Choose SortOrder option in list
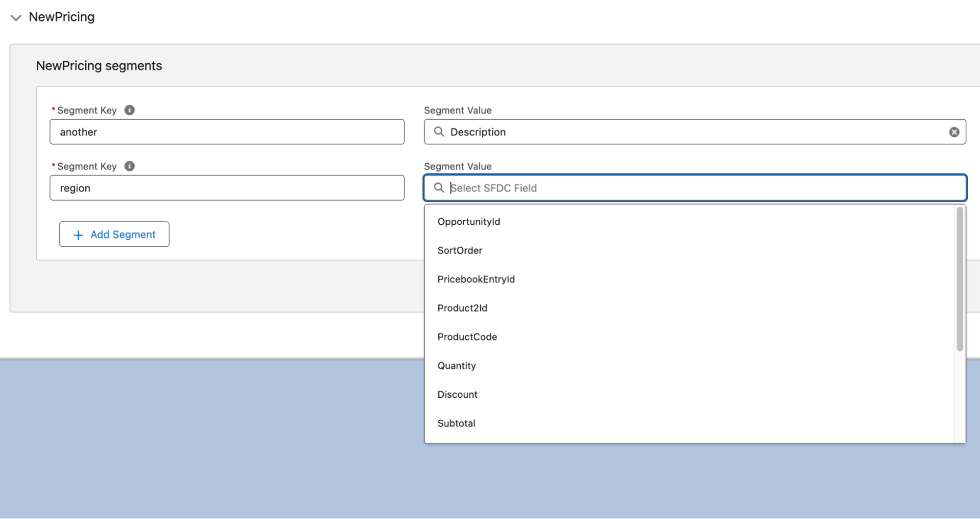980x519 pixels. [x=460, y=251]
